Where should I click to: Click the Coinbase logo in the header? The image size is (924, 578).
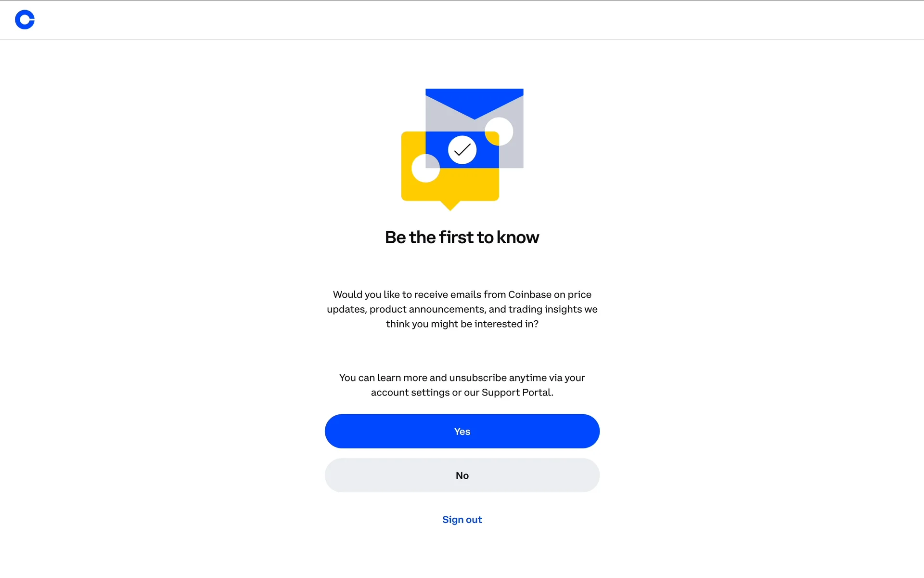pyautogui.click(x=25, y=20)
